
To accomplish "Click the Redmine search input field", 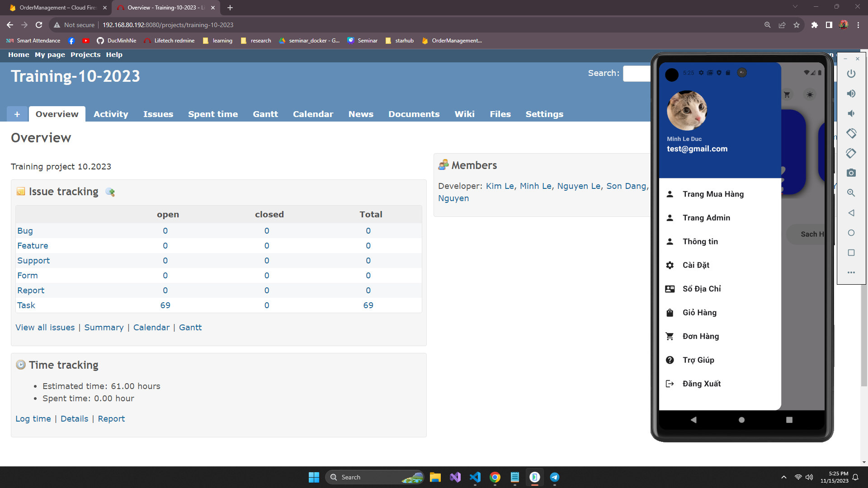I will [x=637, y=73].
